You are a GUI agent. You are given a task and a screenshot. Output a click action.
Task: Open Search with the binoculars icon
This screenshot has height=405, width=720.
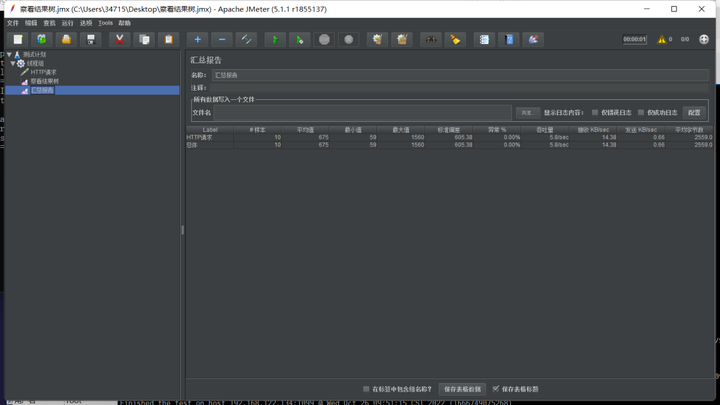[431, 39]
